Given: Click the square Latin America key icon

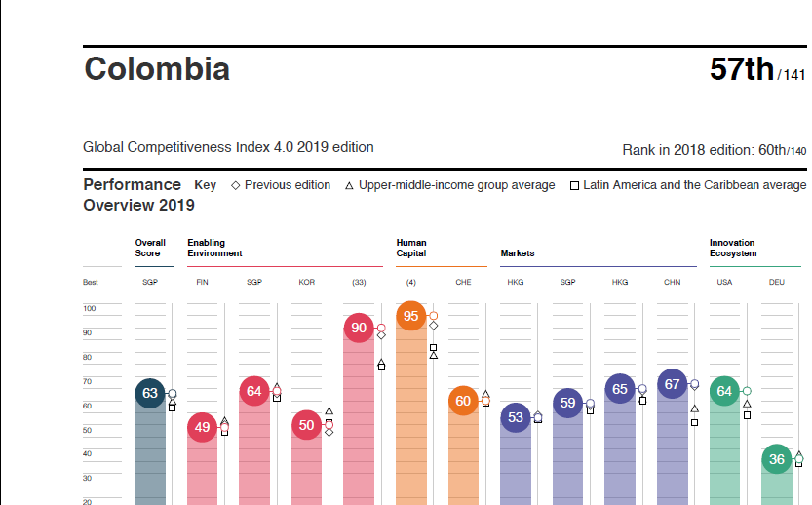Looking at the screenshot, I should pos(574,185).
